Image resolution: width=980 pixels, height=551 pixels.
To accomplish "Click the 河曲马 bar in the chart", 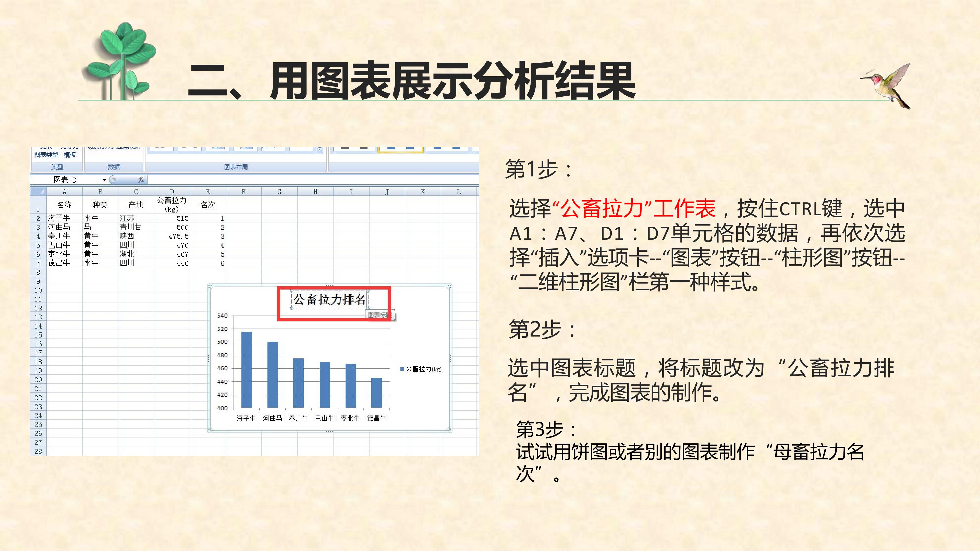I will click(x=272, y=374).
